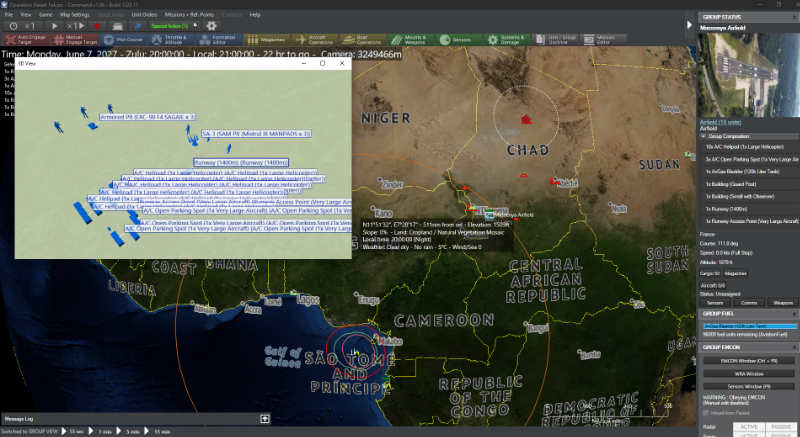Click the blue AvGas fuel bar
The height and width of the screenshot is (437, 800).
[x=749, y=326]
